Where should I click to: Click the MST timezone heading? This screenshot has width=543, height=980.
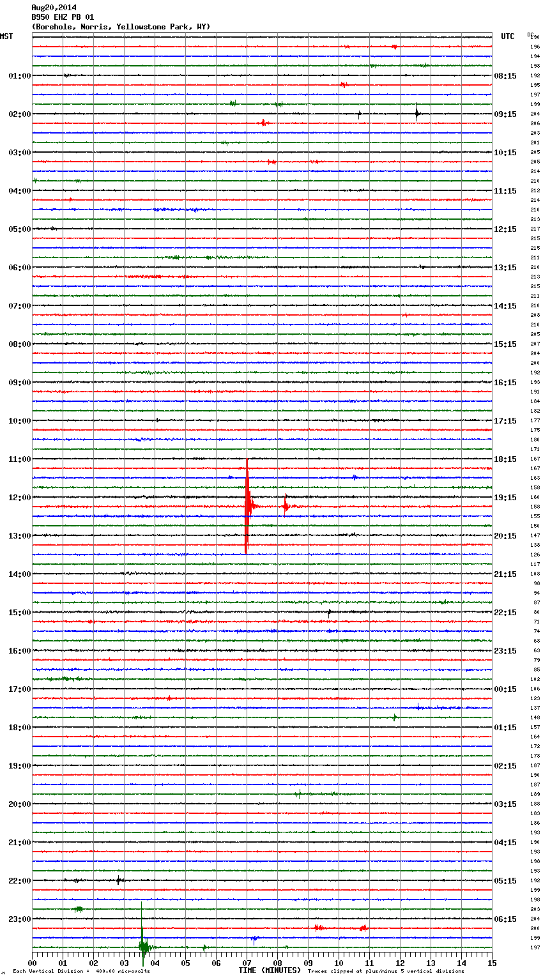(6, 36)
